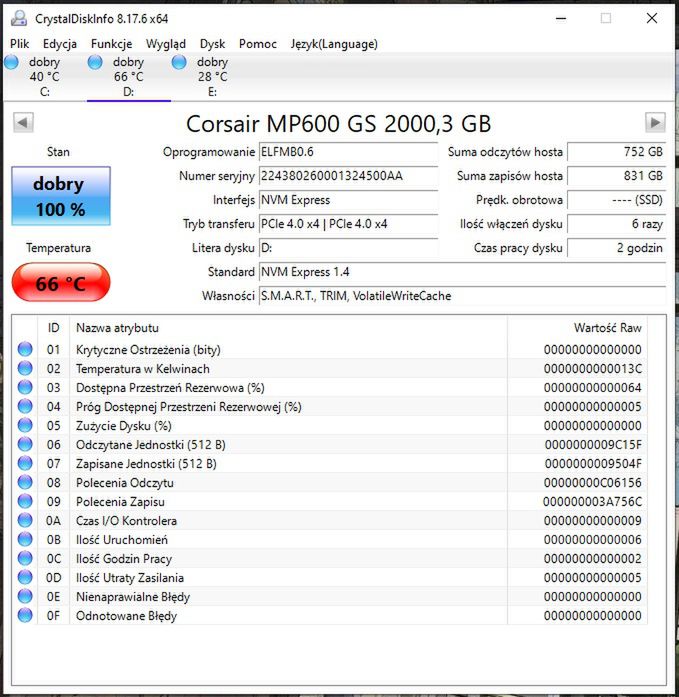Click the rotation speed value ---- (SSD)
The width and height of the screenshot is (679, 697).
click(616, 200)
